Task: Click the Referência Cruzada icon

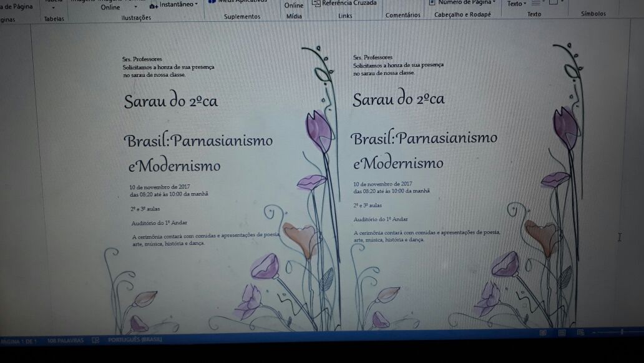Action: (x=316, y=3)
